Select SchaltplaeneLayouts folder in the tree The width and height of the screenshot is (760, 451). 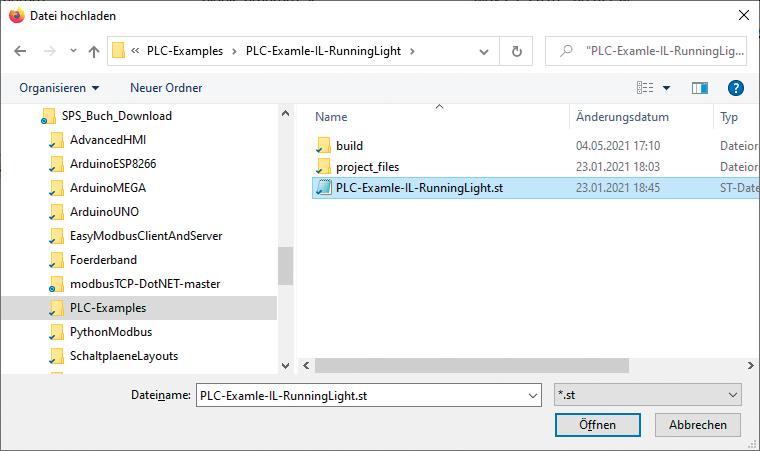124,356
